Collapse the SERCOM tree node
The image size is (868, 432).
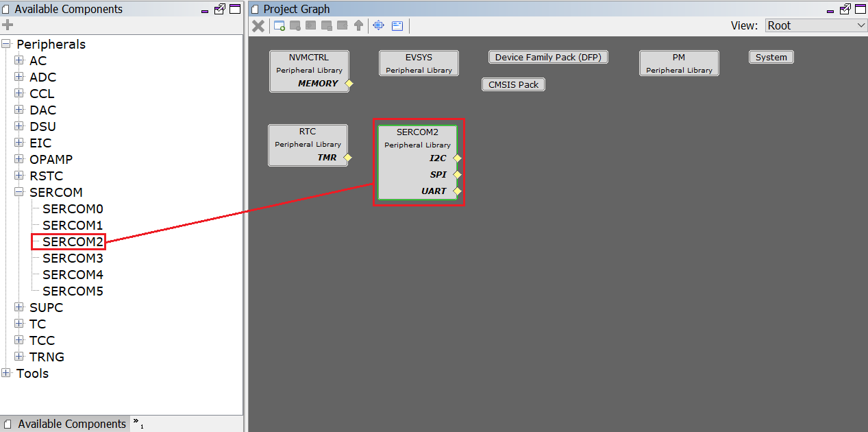point(19,192)
